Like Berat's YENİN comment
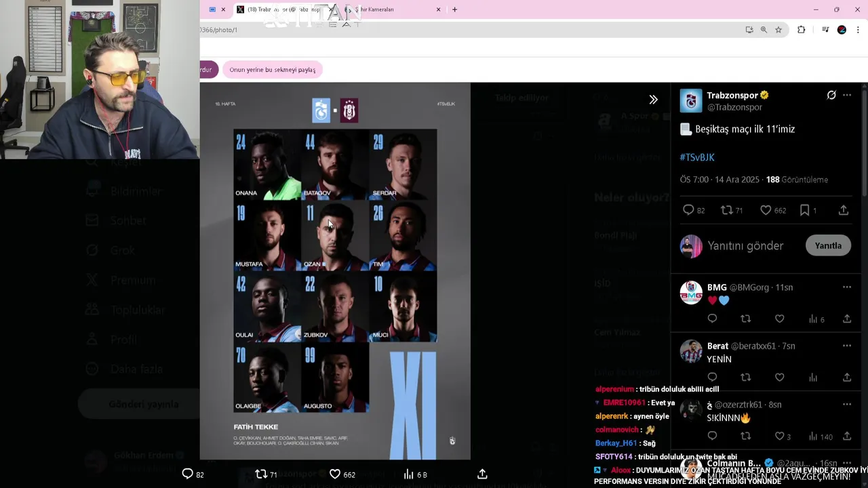The height and width of the screenshot is (488, 868). pos(780,378)
